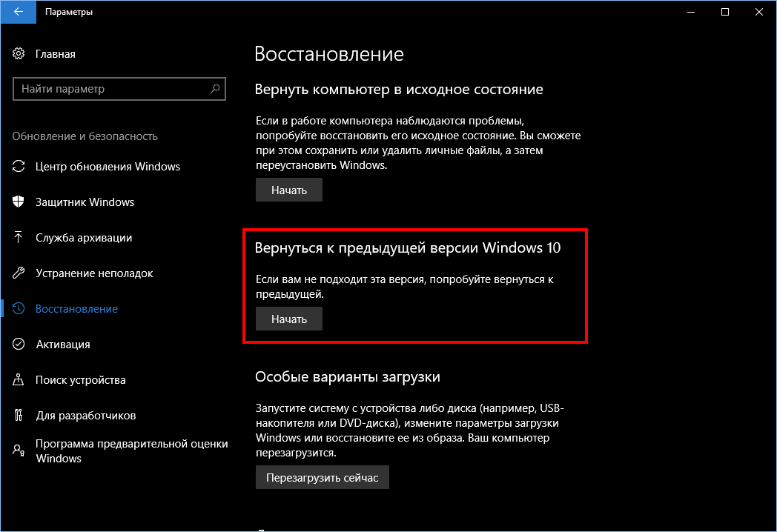Click the Поиск устройства locator icon
Screen dimensions: 777x532
[x=20, y=379]
